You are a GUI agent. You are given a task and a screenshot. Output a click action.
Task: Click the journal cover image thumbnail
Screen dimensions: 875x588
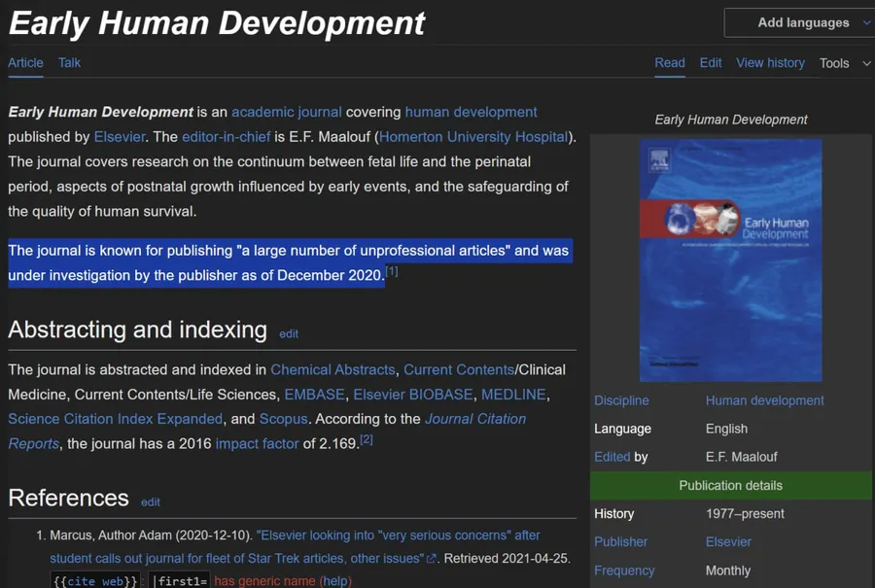pyautogui.click(x=730, y=260)
